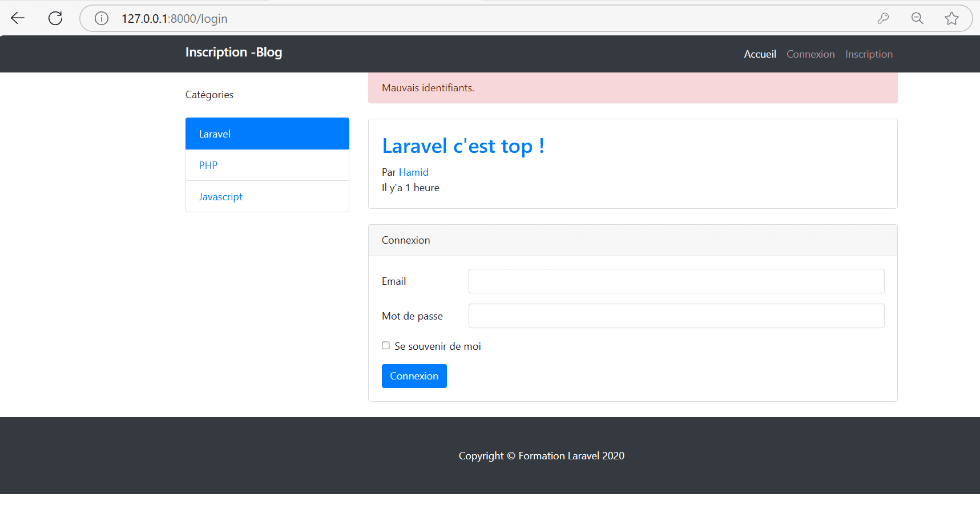980x509 pixels.
Task: Go back with the browser back arrow
Action: (18, 18)
